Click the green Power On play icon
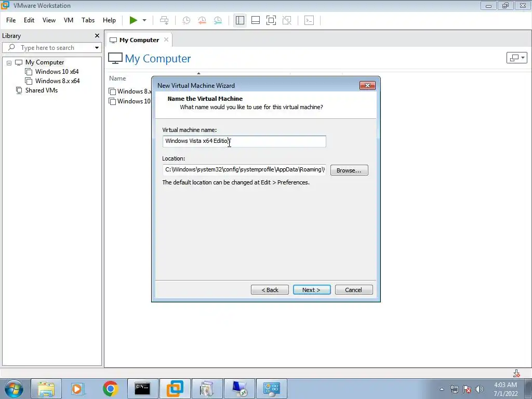 134,20
